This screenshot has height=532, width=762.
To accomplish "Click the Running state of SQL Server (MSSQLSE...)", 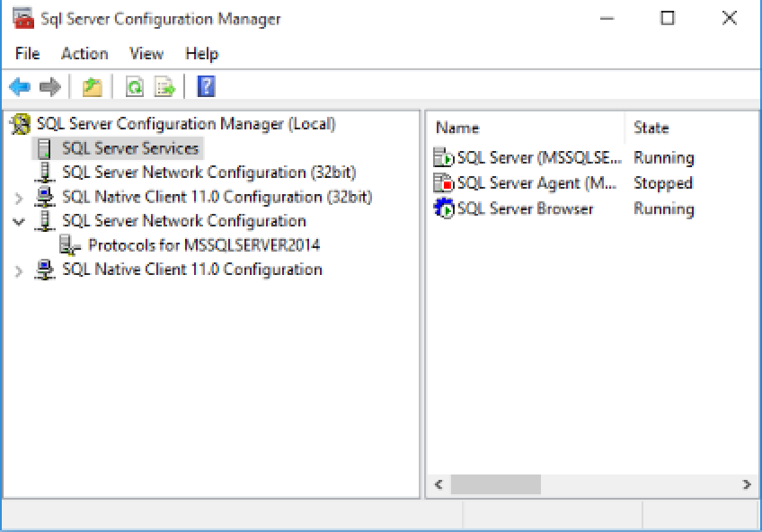I will [x=664, y=158].
